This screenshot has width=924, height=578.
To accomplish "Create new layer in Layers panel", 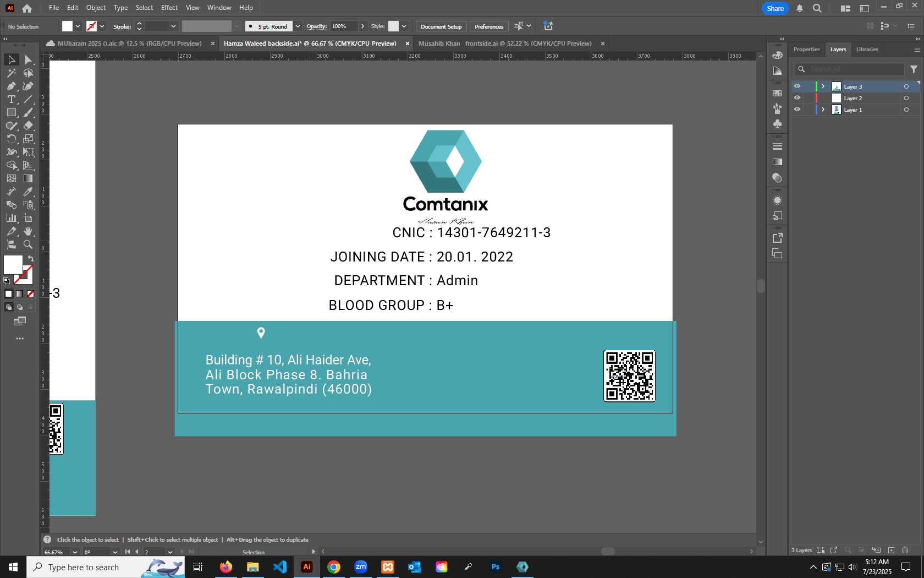I will (891, 550).
